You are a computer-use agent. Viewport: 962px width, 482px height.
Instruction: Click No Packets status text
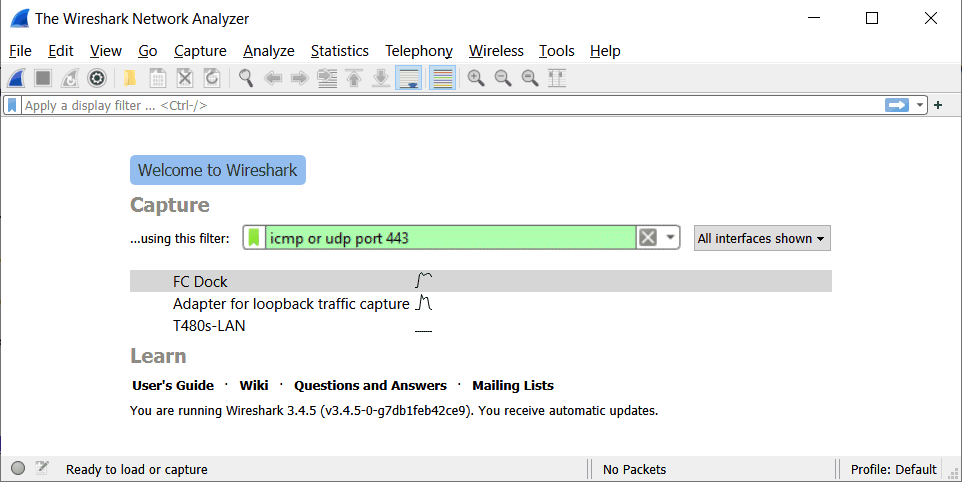click(634, 470)
